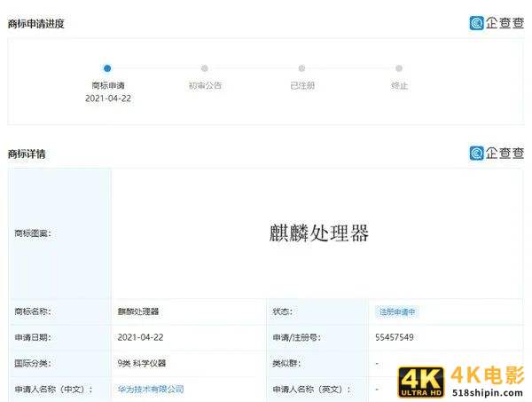Click the 企查查 logo beside 商标申请进度
Image resolution: width=532 pixels, height=402 pixels.
click(x=497, y=23)
